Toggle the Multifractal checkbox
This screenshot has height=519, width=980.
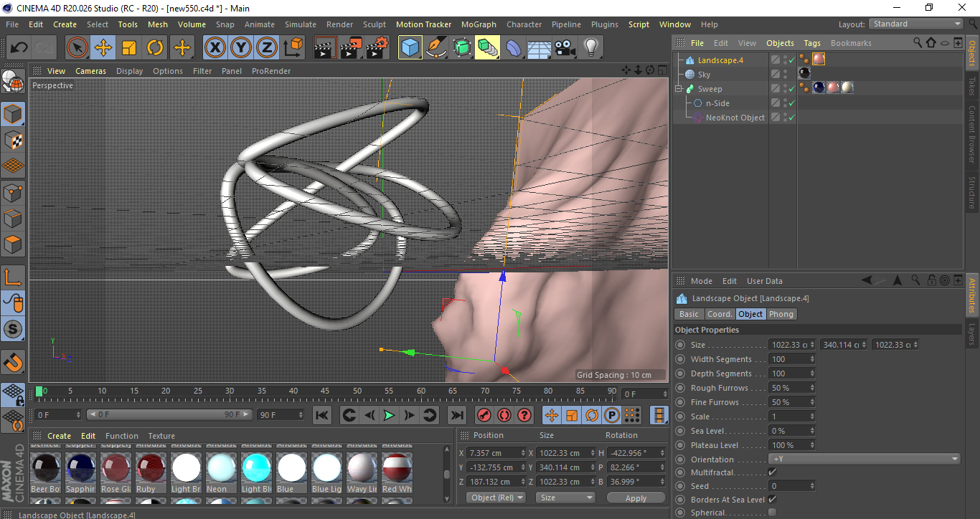[x=772, y=472]
